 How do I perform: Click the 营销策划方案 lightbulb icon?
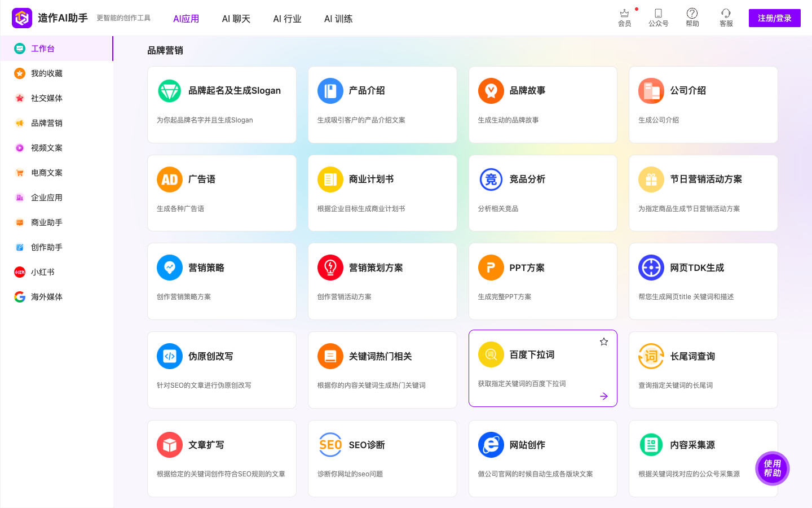(330, 268)
